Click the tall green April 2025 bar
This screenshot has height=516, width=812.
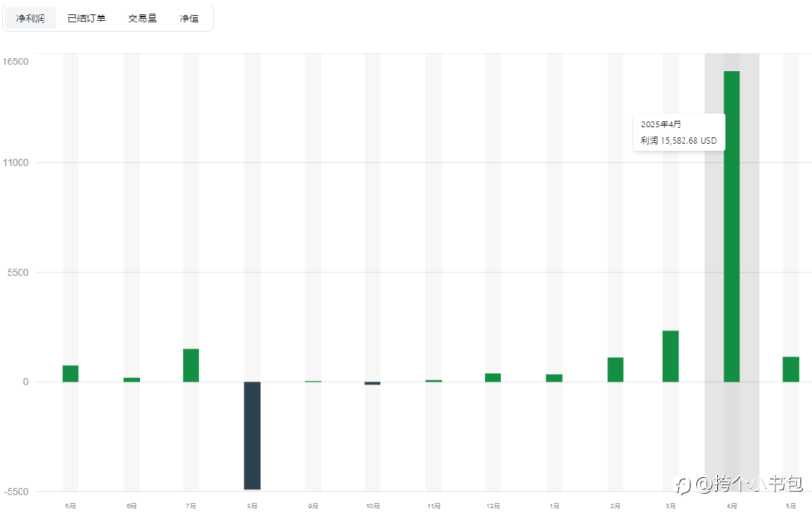tap(732, 226)
